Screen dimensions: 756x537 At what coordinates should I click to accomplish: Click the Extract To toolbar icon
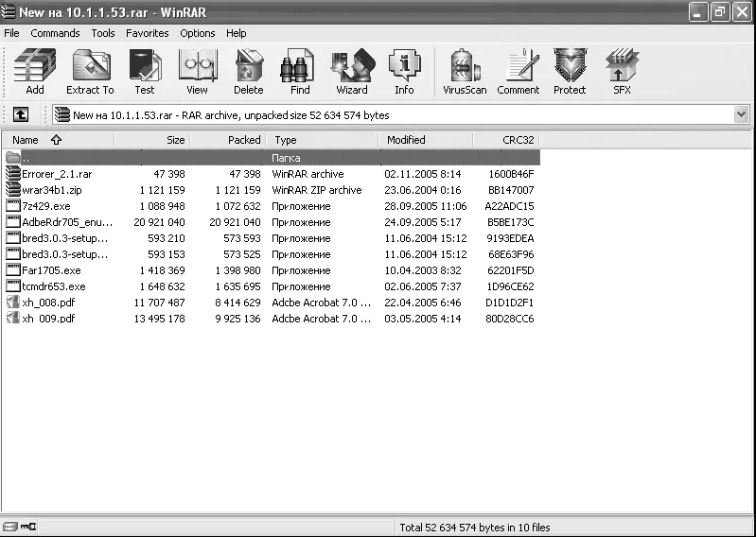90,72
